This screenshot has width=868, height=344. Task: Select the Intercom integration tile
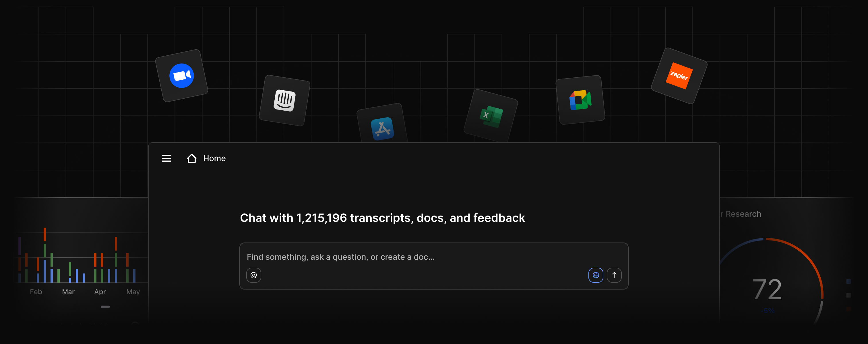point(285,100)
